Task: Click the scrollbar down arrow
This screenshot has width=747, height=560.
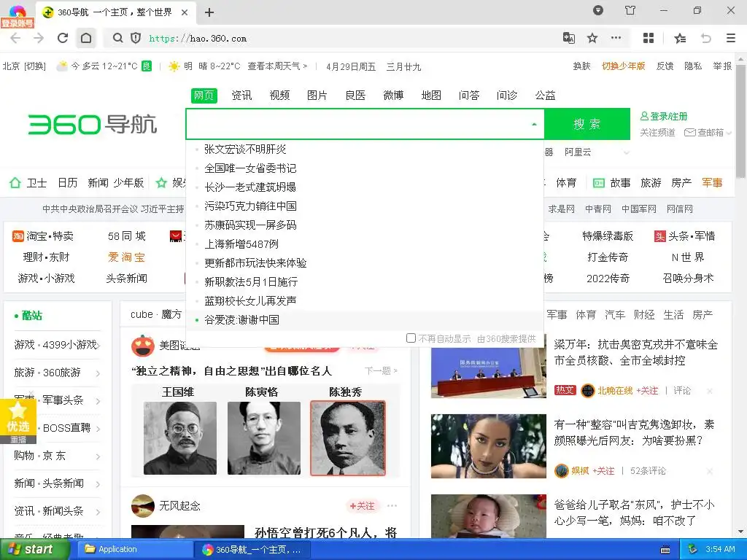Action: pos(741,531)
